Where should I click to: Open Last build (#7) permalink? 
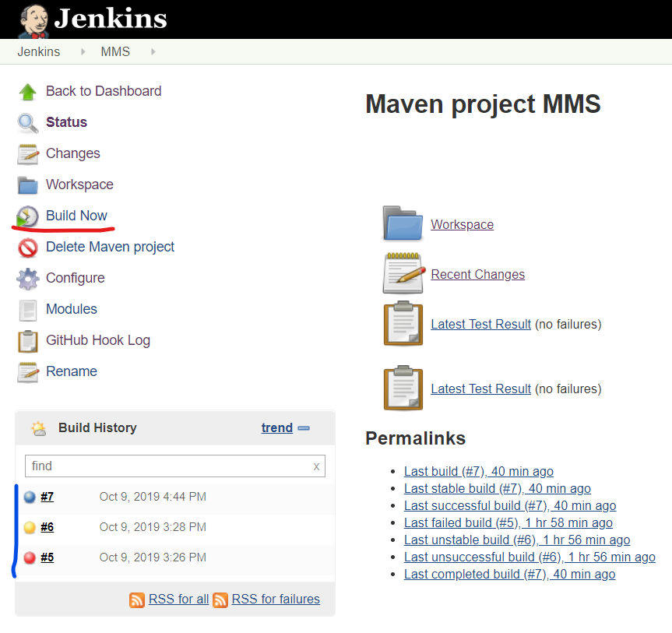click(x=479, y=471)
